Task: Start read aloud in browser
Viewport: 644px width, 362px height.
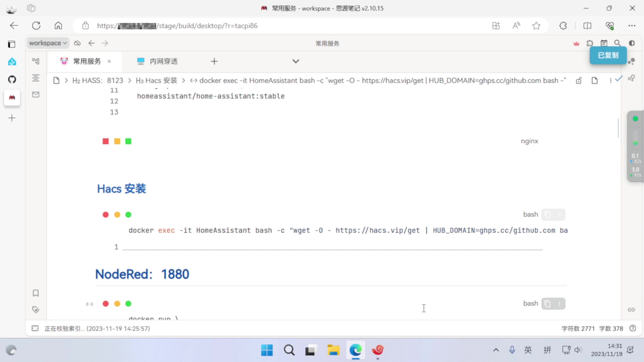Action: (x=516, y=26)
